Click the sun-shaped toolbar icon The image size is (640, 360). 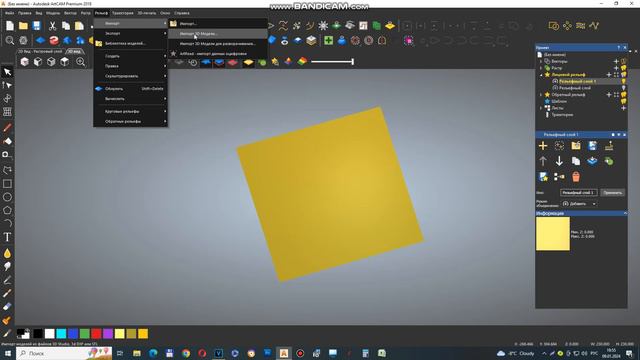pos(323,26)
